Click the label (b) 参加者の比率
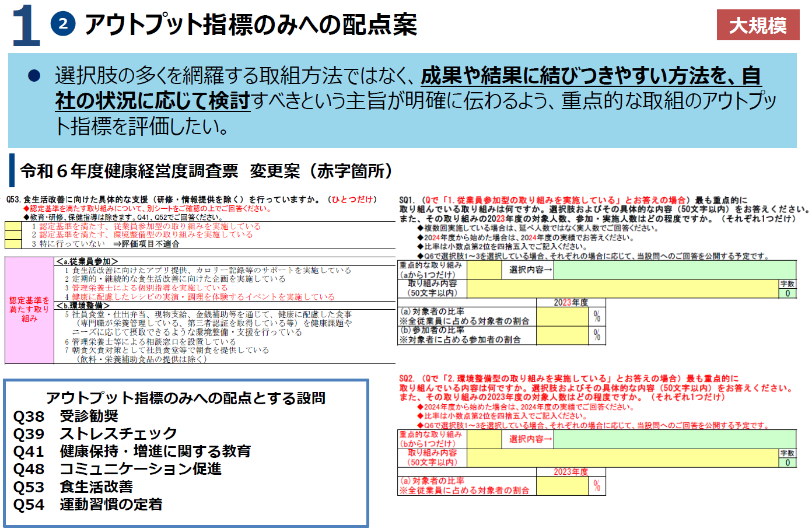Screen dimensions: 812x532 click(432, 330)
